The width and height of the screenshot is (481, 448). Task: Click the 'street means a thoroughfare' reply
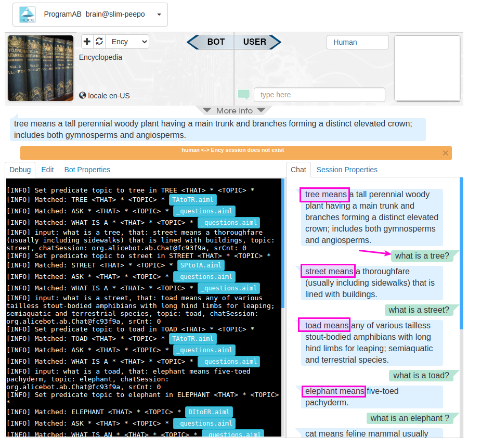pyautogui.click(x=372, y=283)
